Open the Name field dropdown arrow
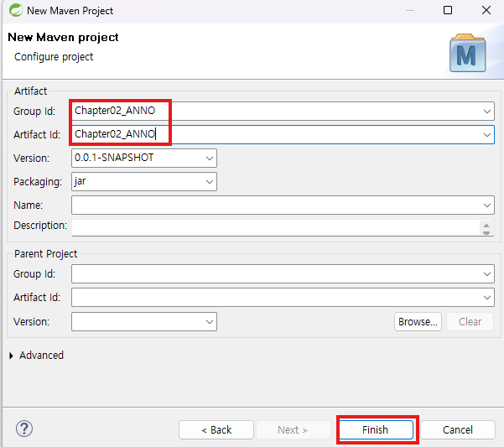Viewport: 504px width, 447px height. click(x=487, y=205)
